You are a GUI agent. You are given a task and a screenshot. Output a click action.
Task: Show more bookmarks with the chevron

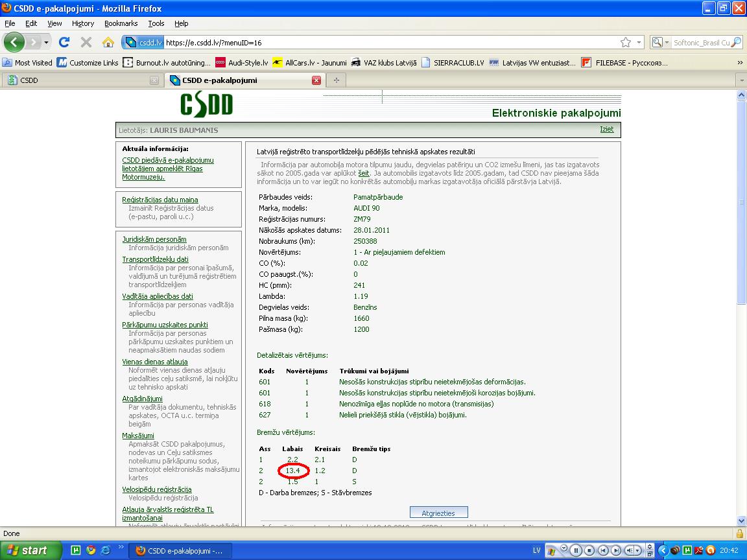pyautogui.click(x=740, y=63)
